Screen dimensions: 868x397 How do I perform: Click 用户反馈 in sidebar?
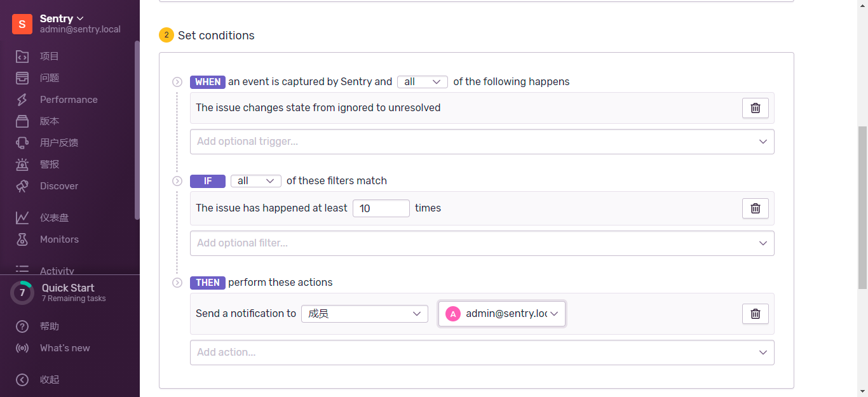(x=59, y=143)
